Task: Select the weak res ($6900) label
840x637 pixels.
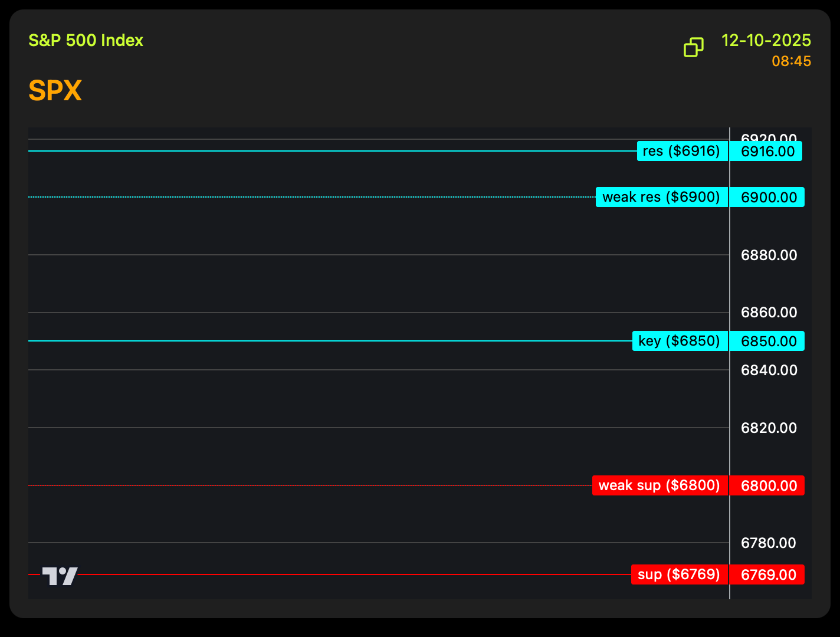Action: coord(661,197)
